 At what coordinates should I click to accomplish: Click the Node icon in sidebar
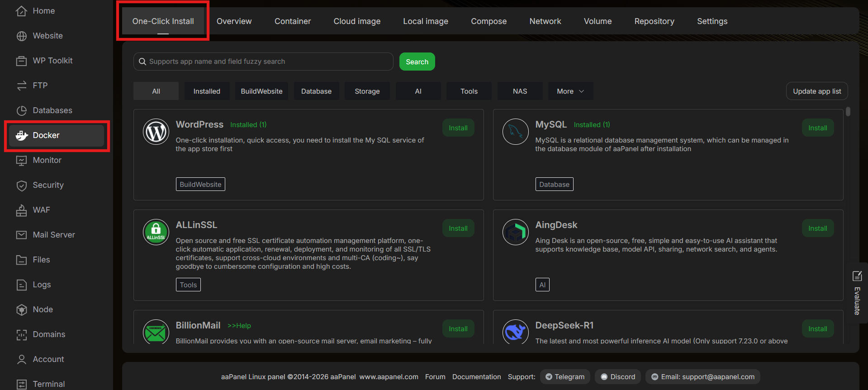21,309
